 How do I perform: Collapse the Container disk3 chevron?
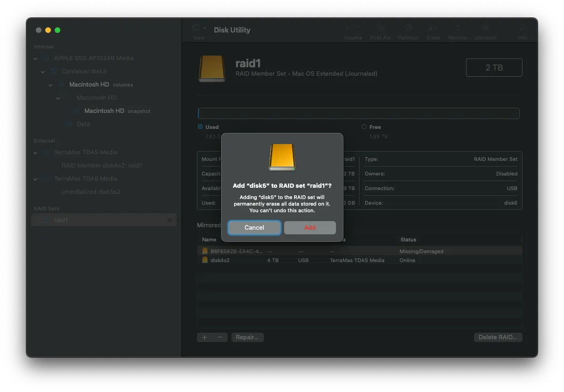click(x=43, y=72)
